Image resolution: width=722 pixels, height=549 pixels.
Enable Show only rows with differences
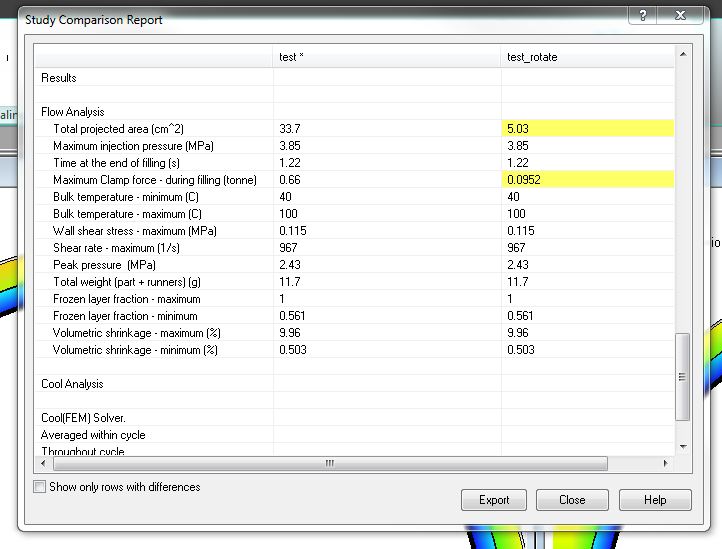tap(40, 487)
